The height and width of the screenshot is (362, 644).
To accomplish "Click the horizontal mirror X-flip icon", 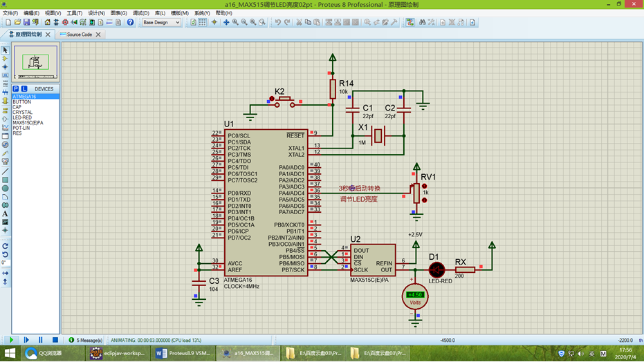I will pyautogui.click(x=5, y=273).
